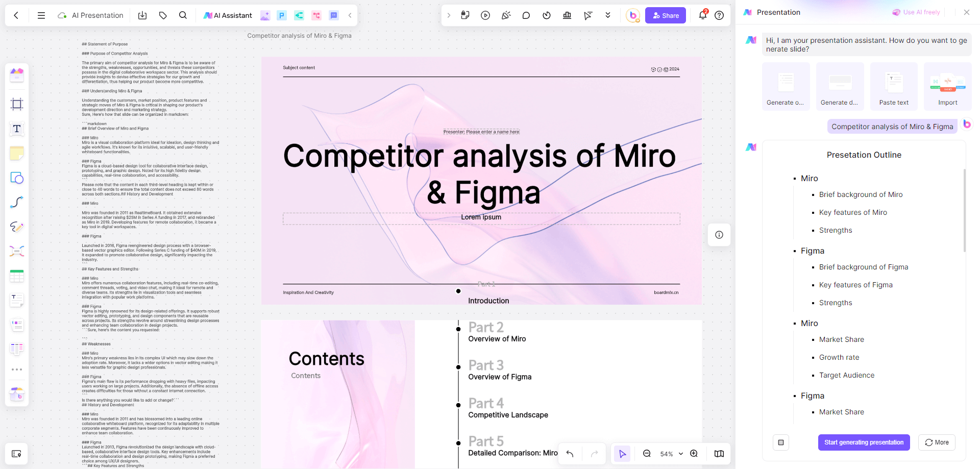Screen dimensions: 980x469
Task: Zoom out with the minus magnifier
Action: point(647,454)
